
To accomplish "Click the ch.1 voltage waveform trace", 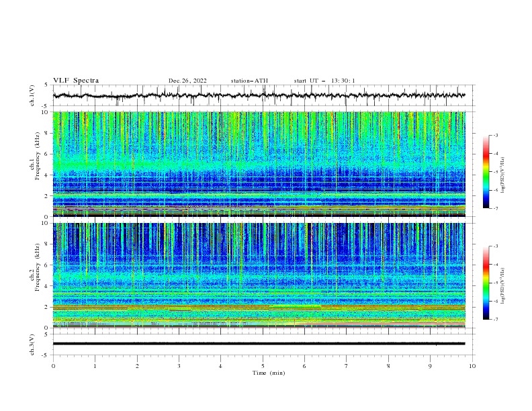I will [259, 95].
